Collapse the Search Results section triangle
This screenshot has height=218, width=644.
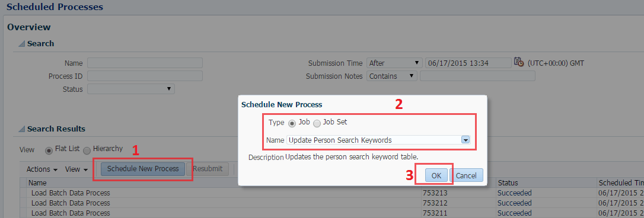pyautogui.click(x=22, y=129)
